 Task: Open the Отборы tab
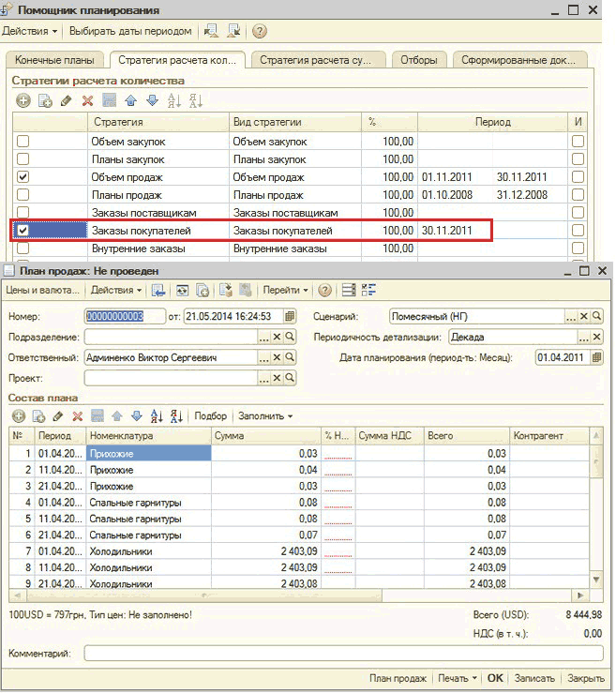pyautogui.click(x=417, y=60)
